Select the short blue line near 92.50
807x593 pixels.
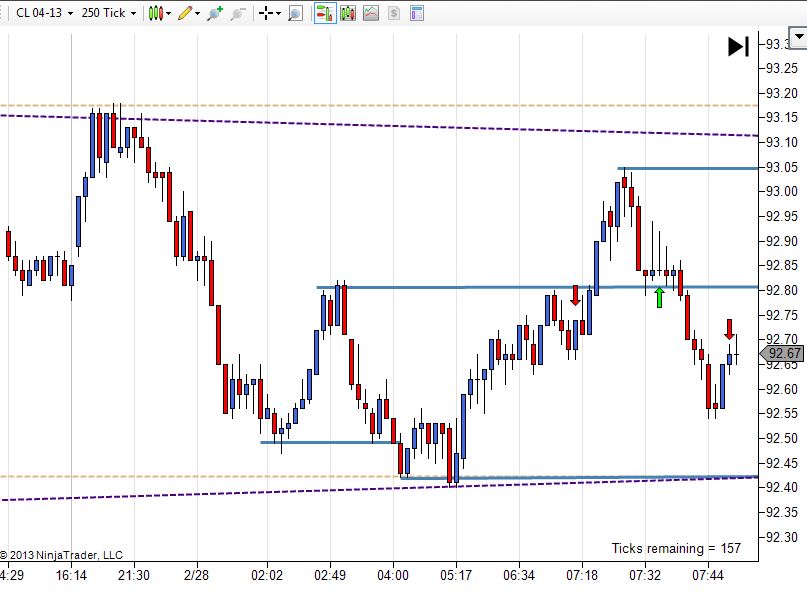[x=328, y=442]
